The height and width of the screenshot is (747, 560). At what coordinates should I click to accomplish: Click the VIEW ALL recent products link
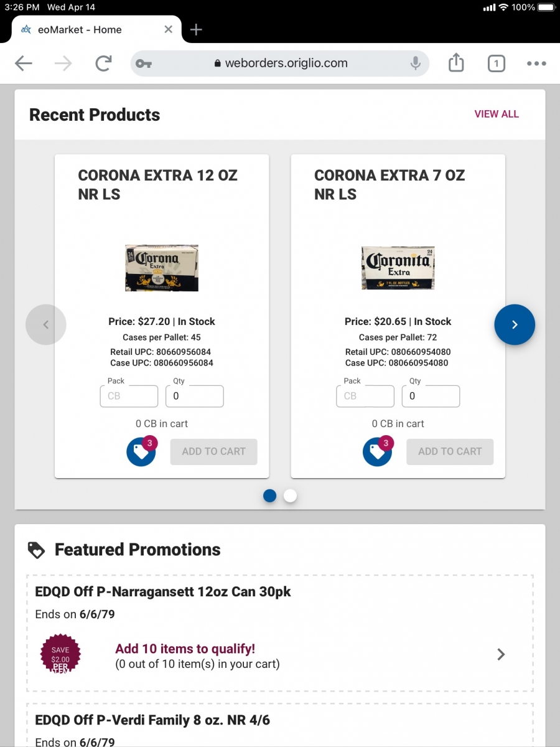click(x=496, y=114)
